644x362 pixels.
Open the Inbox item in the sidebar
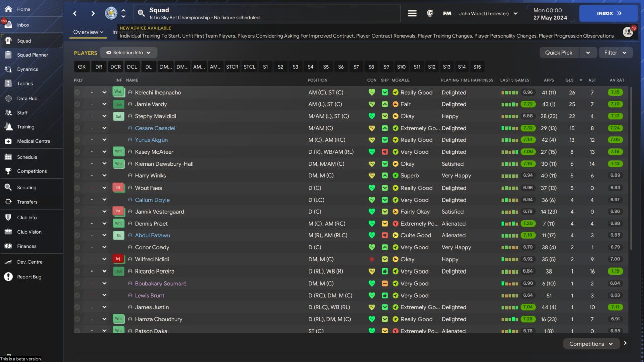32,25
